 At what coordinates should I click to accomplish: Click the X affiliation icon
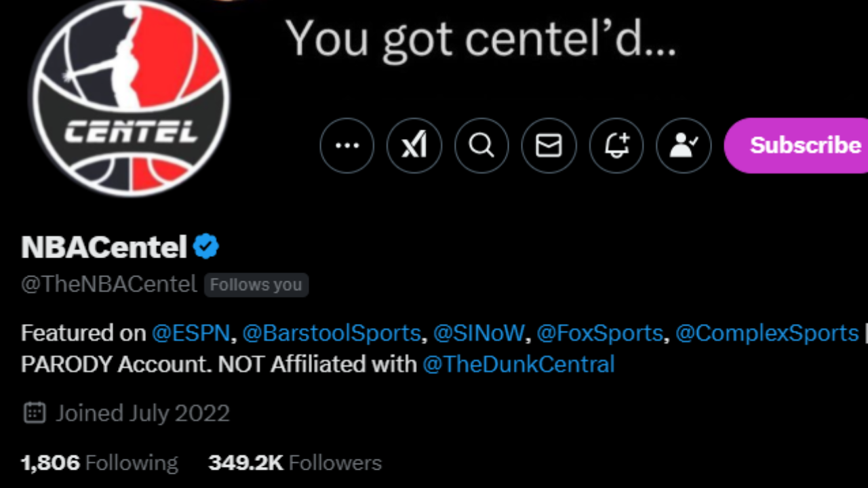(x=414, y=145)
